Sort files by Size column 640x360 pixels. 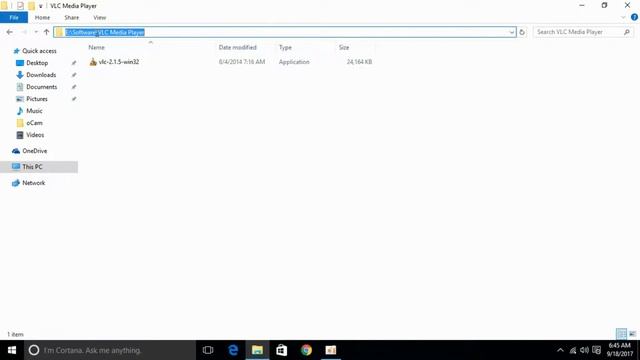[344, 47]
